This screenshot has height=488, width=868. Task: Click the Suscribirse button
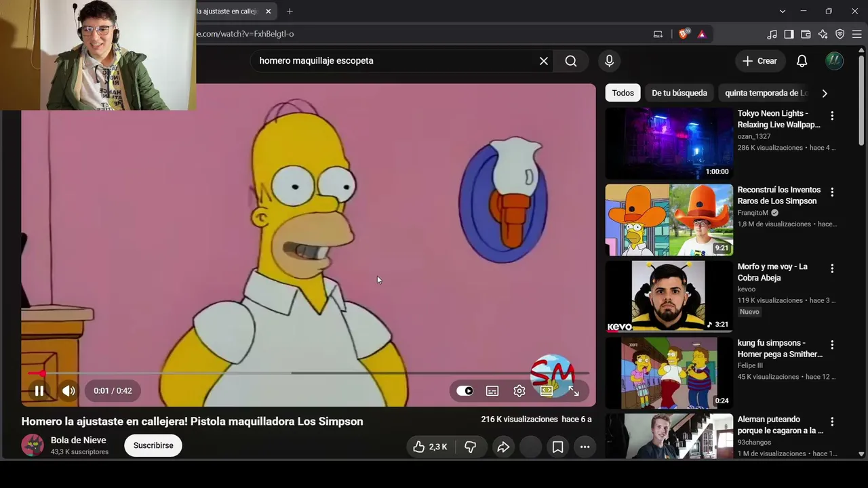[x=153, y=445]
